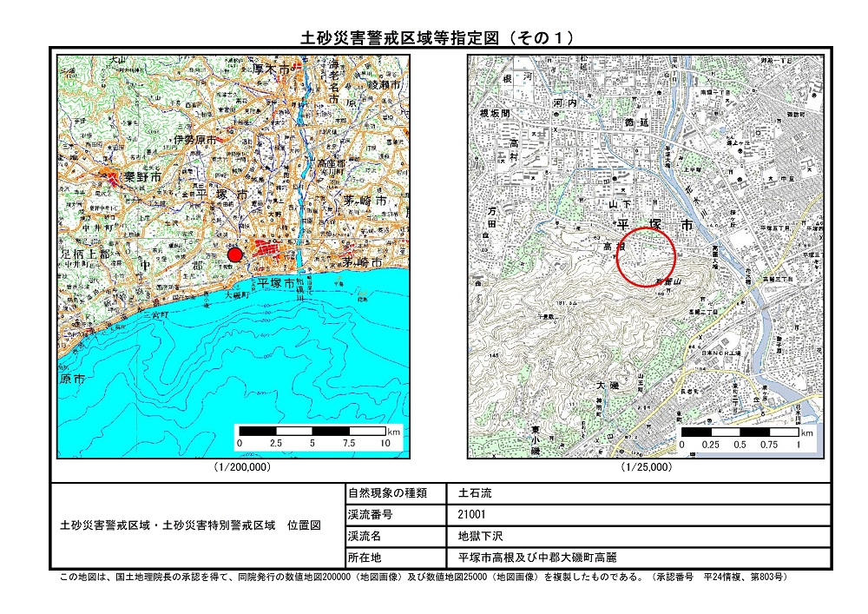The height and width of the screenshot is (614, 868).
Task: Click the left map's 10 km scale bar
Action: 313,432
